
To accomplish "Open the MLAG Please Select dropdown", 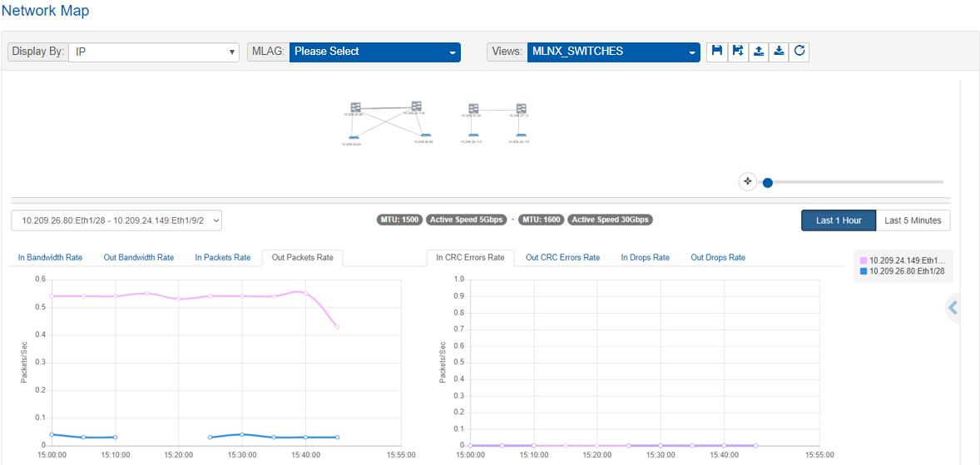I will coord(374,52).
